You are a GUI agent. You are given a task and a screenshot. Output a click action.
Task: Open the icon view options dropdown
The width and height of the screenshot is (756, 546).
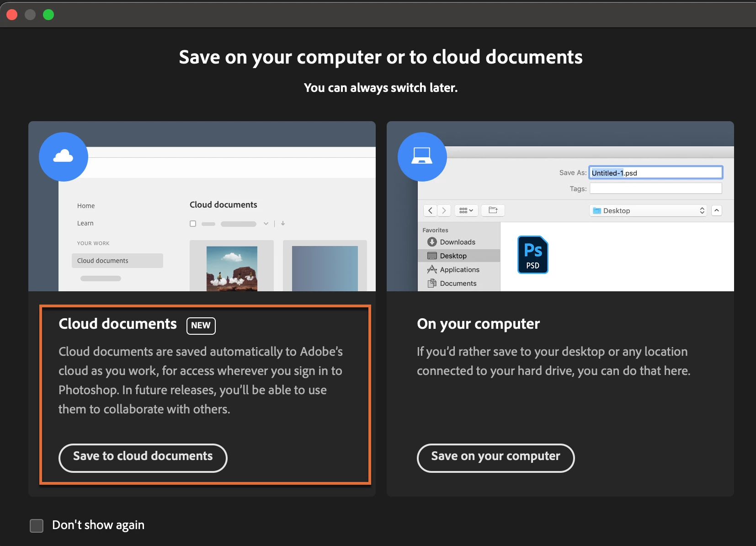(x=466, y=210)
